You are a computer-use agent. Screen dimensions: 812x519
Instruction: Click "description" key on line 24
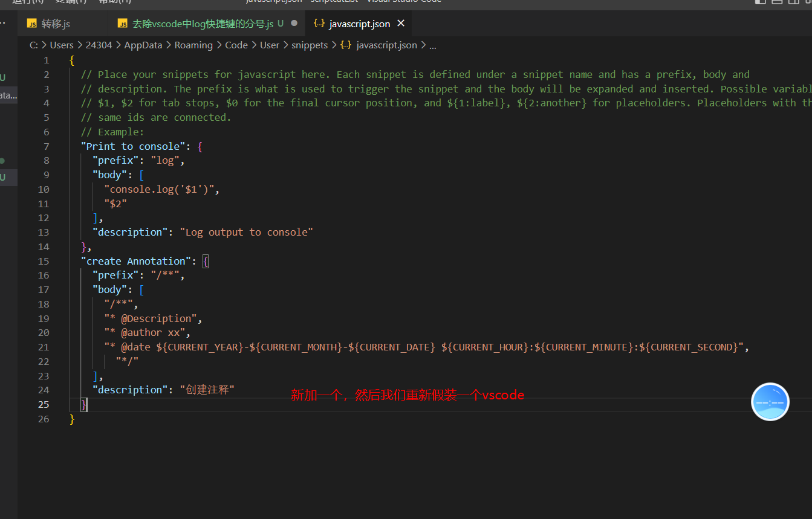[130, 390]
